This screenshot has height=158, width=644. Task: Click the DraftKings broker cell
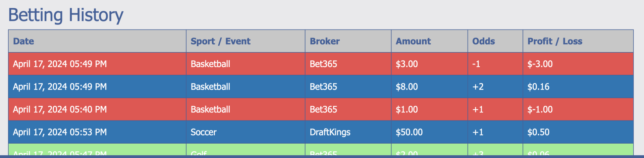[x=330, y=132]
